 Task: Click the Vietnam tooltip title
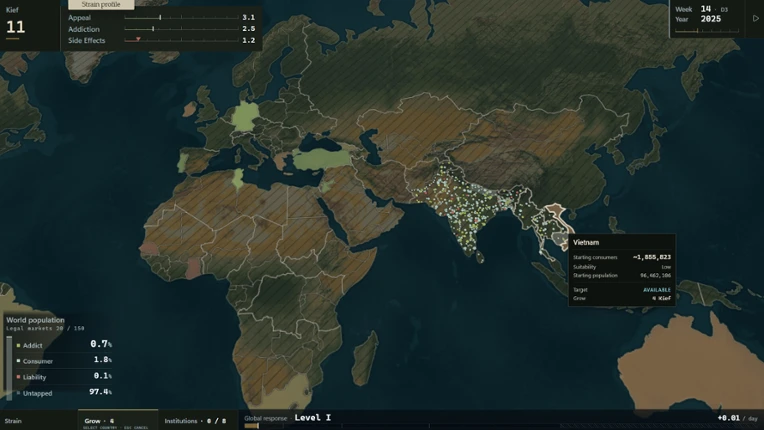[586, 242]
